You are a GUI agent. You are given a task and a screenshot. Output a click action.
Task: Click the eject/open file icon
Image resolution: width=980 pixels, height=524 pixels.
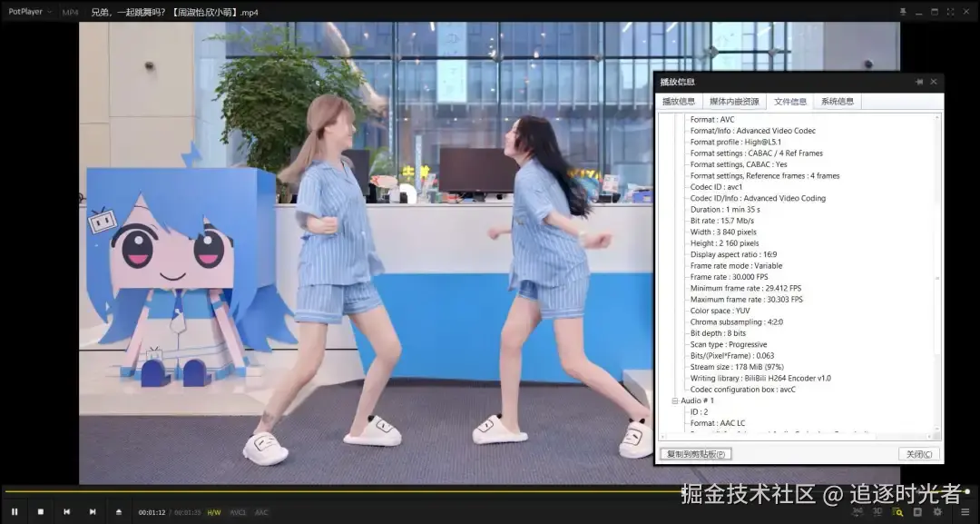coord(119,511)
